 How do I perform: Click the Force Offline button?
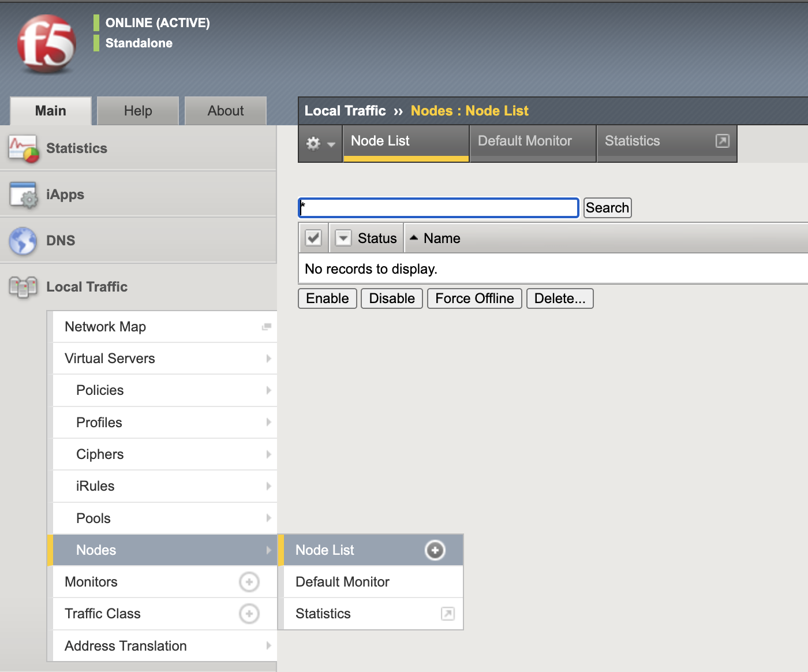(474, 298)
